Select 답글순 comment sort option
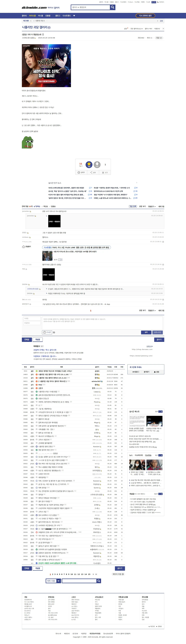The width and height of the screenshot is (186, 644). [x=53, y=206]
